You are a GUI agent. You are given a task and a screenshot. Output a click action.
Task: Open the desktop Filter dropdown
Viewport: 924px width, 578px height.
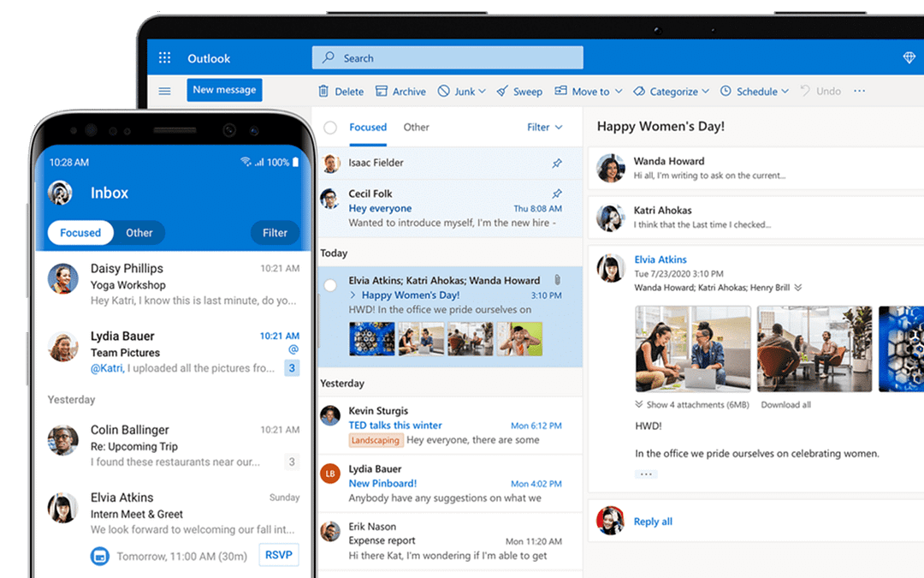point(544,127)
